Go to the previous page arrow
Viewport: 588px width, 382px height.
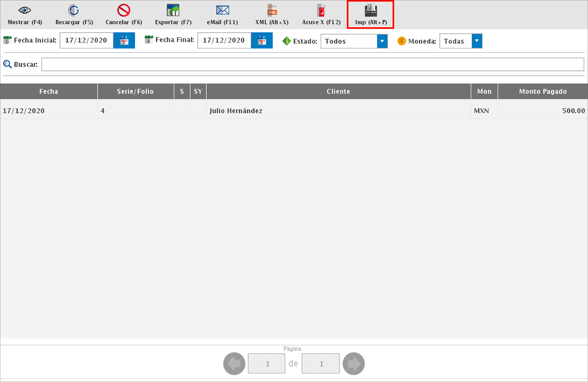click(x=234, y=363)
